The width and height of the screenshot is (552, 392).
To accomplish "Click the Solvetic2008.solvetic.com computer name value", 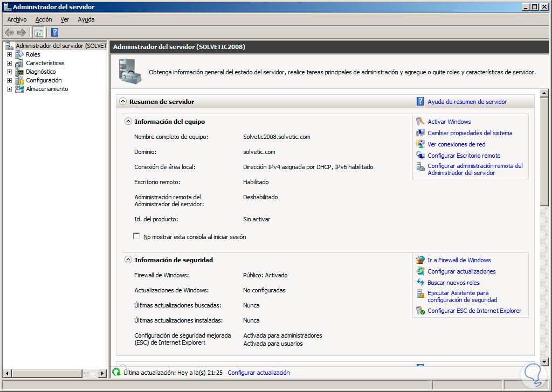I will pyautogui.click(x=277, y=137).
